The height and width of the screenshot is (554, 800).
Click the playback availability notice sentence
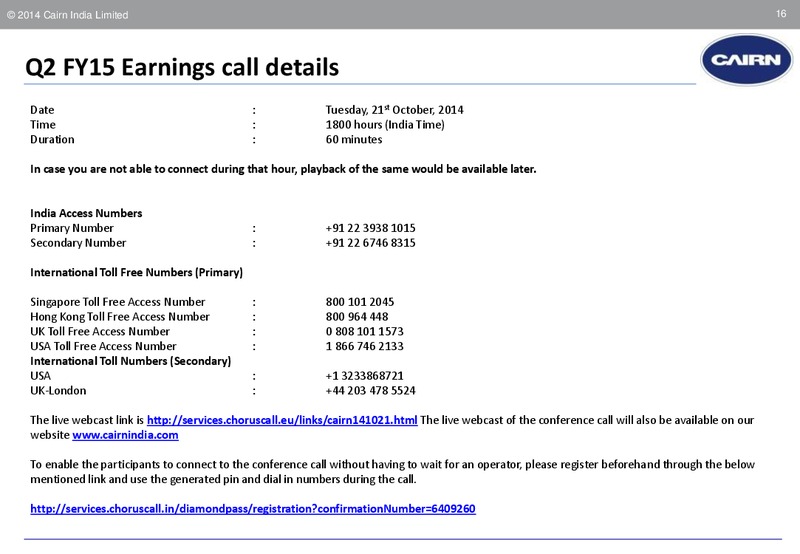coord(283,169)
